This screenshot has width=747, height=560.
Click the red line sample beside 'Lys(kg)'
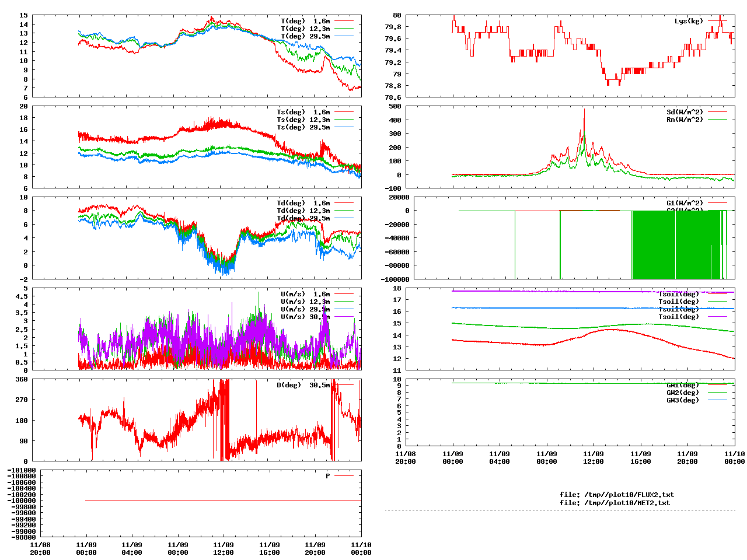(x=718, y=21)
